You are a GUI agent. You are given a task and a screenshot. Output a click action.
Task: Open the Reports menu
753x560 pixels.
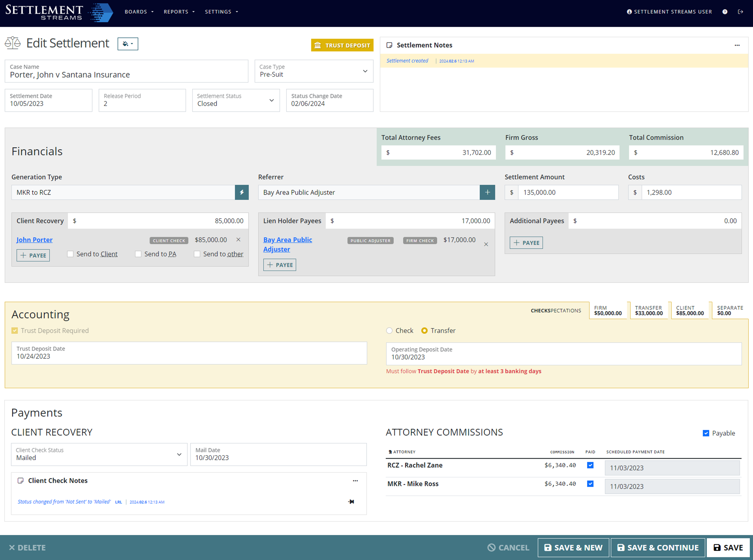coord(179,11)
